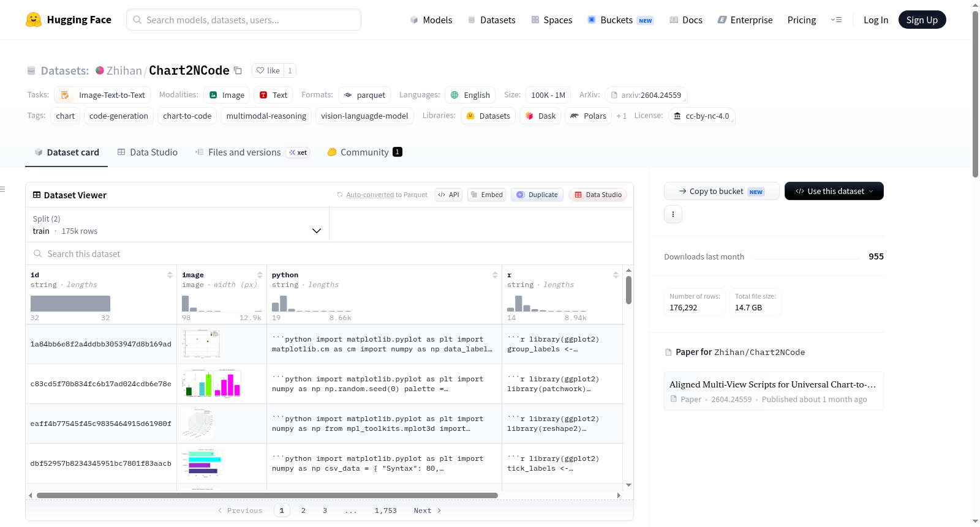Viewport: 980px width, 527px height.
Task: Select the Text modality tag
Action: click(273, 95)
